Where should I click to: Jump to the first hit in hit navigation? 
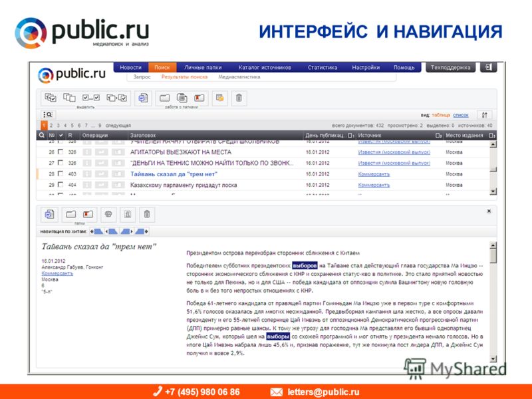96,231
